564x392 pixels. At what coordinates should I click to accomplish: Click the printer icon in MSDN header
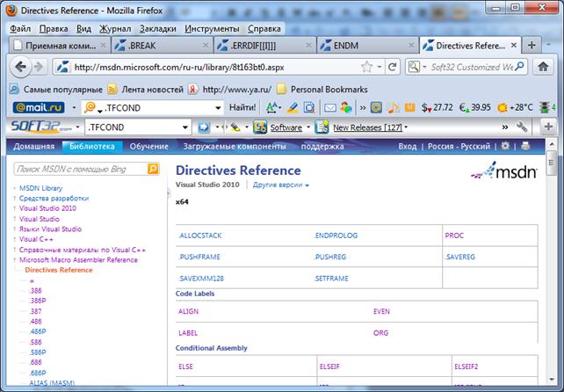coord(525,146)
